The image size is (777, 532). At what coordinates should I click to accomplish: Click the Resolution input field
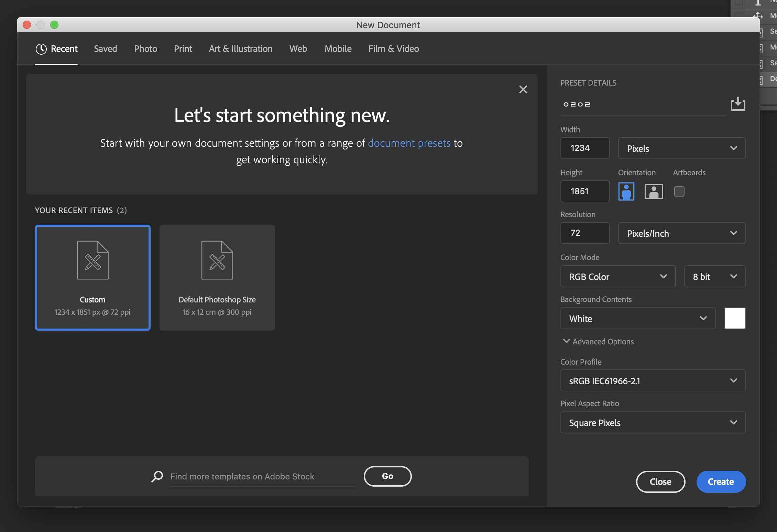click(584, 233)
